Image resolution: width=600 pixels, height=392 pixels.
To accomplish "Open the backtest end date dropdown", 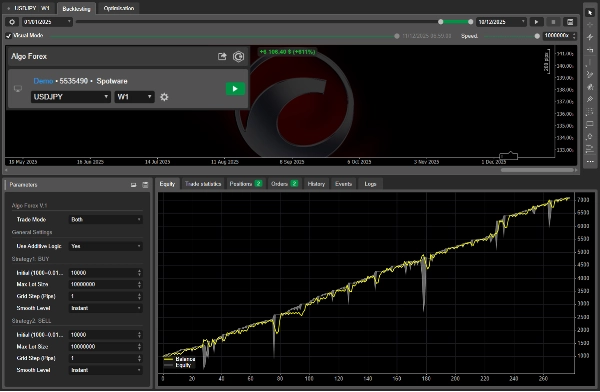I will 501,22.
